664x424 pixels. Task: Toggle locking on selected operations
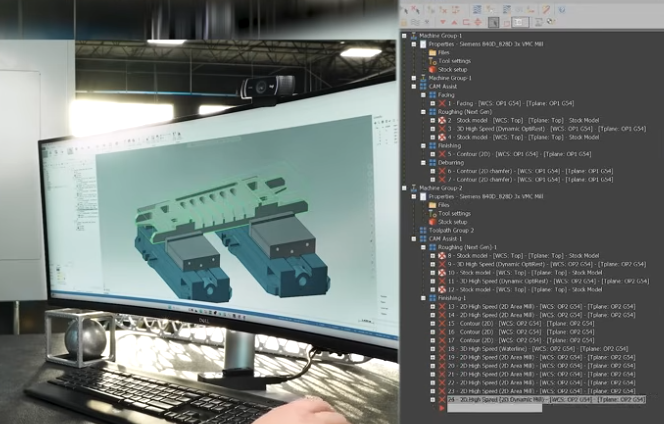tap(403, 22)
